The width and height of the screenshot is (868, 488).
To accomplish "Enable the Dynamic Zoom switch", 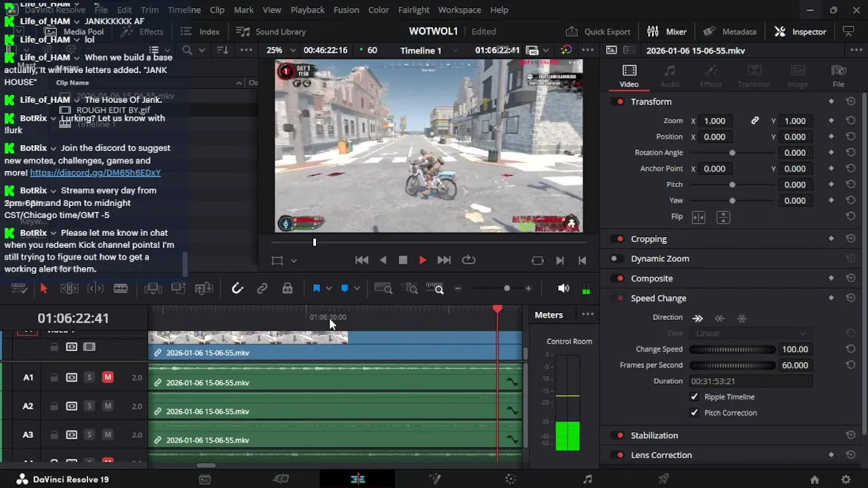I will (x=615, y=259).
